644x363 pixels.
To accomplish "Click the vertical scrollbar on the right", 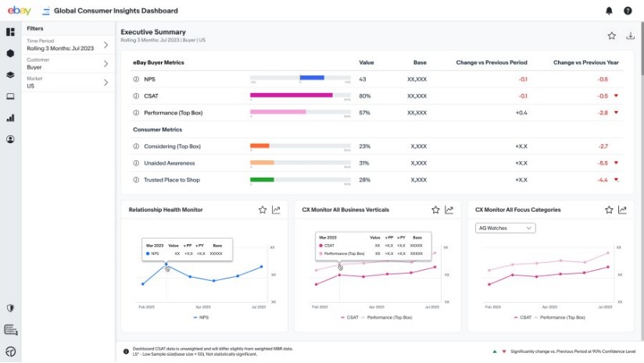I will coord(642,49).
